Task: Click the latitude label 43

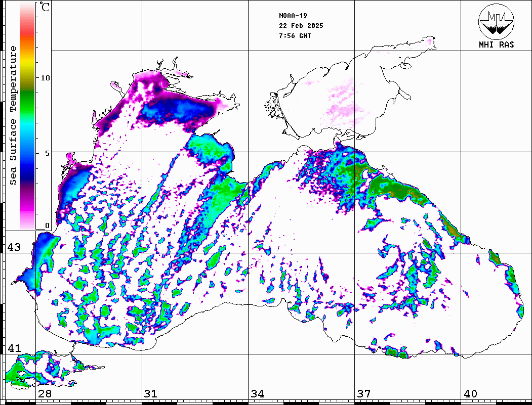Action: [14, 247]
